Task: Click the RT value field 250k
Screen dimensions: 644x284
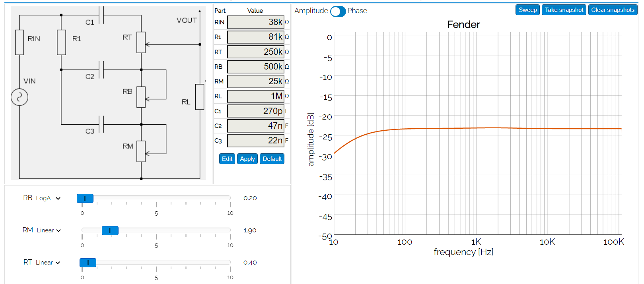Action: pos(256,52)
